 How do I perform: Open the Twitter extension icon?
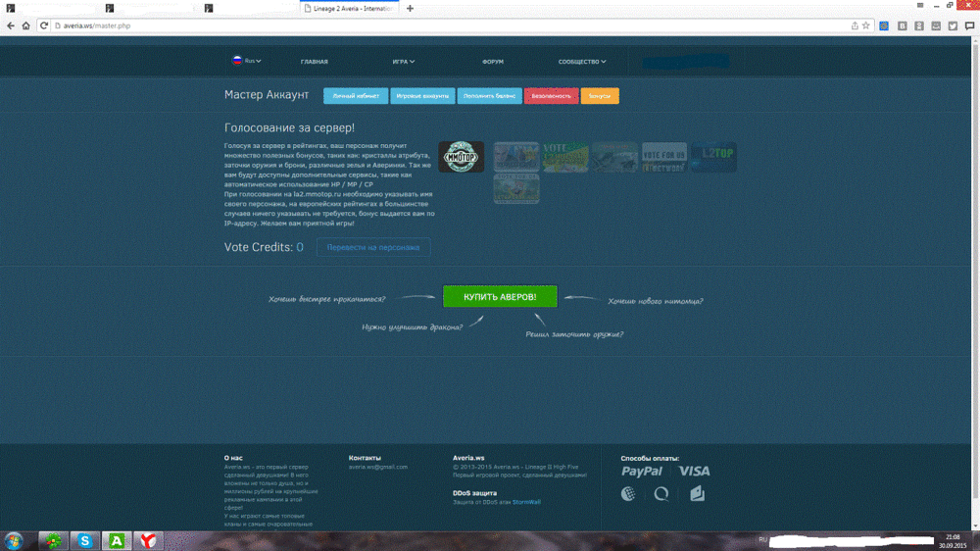point(953,25)
